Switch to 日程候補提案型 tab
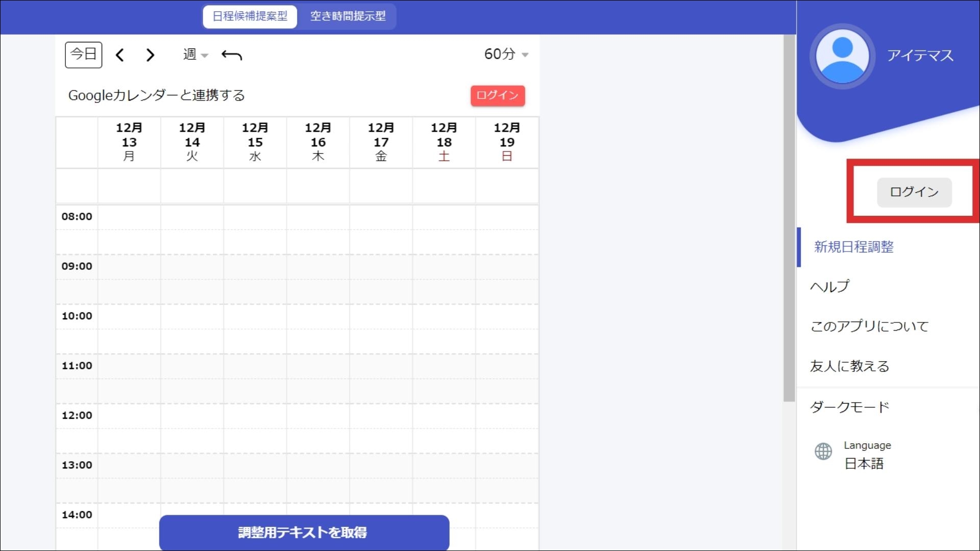The height and width of the screenshot is (551, 980). 250,16
